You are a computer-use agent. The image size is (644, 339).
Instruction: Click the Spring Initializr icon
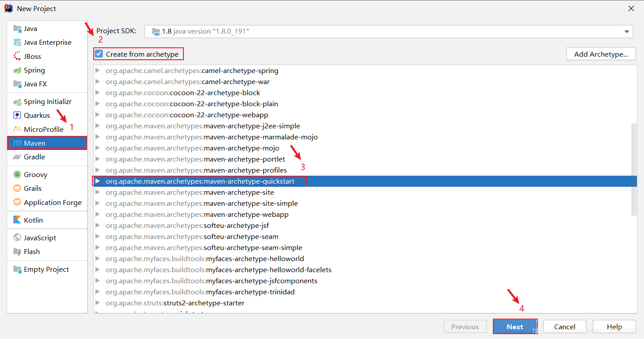[x=17, y=102]
